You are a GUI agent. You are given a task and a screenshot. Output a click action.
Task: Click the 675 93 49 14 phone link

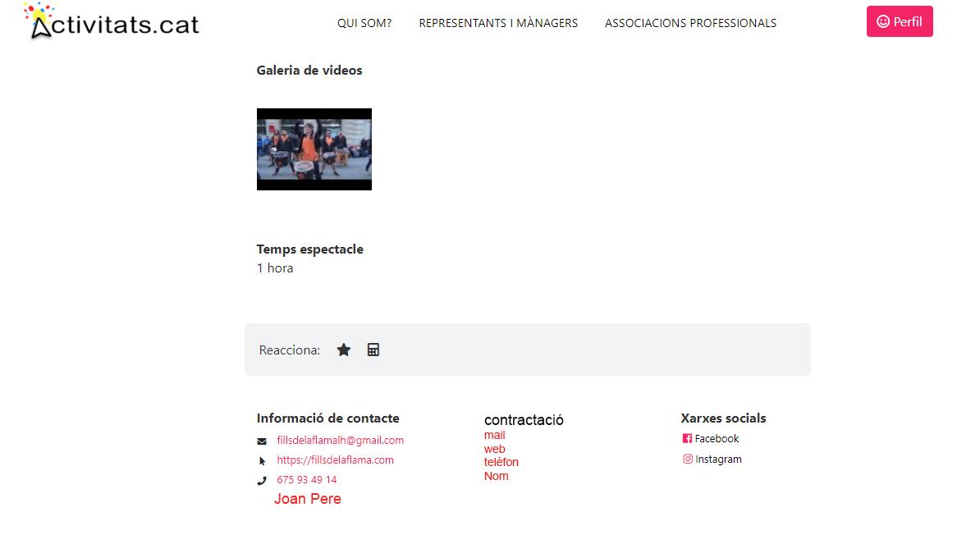click(x=306, y=479)
